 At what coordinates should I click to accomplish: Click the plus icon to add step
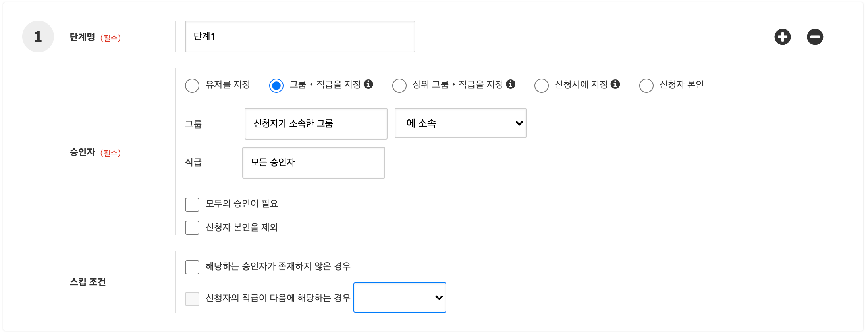tap(782, 37)
